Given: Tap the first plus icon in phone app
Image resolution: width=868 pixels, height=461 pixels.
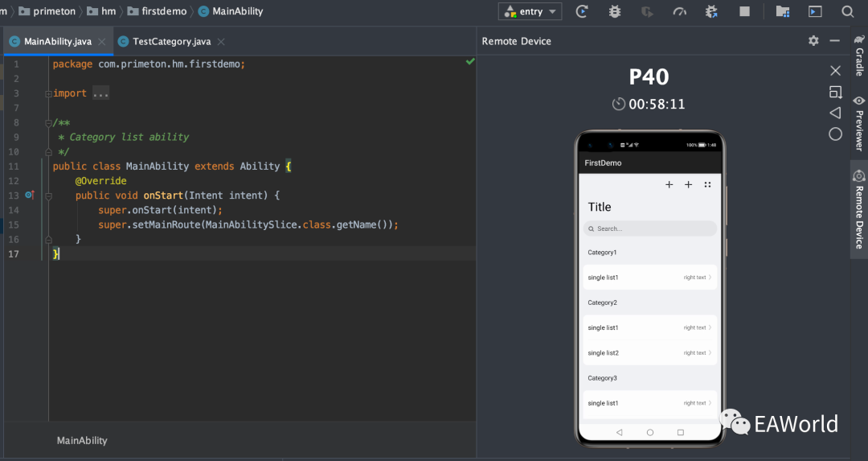Looking at the screenshot, I should coord(669,184).
